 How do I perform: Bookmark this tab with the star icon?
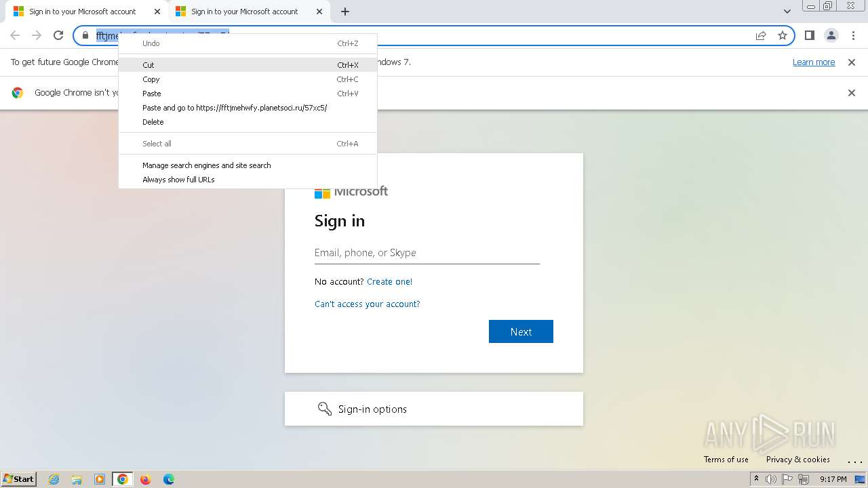[783, 35]
